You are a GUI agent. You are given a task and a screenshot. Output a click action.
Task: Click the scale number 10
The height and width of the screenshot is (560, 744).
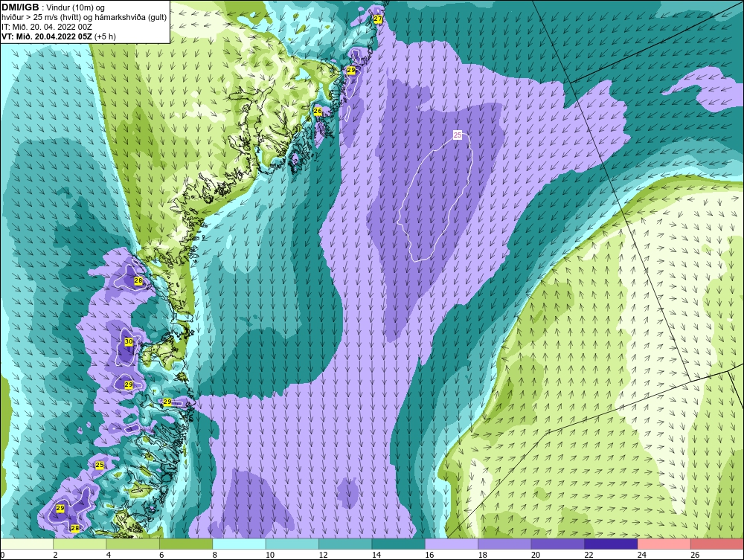270,555
